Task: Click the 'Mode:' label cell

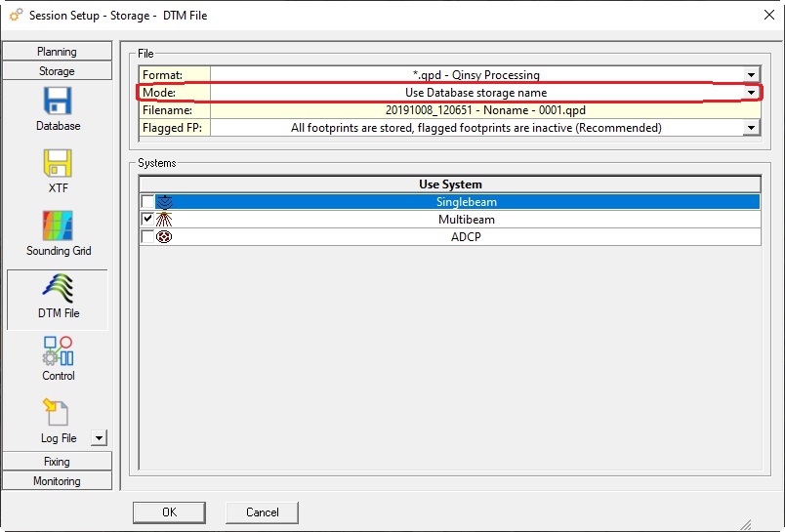Action: pos(175,93)
